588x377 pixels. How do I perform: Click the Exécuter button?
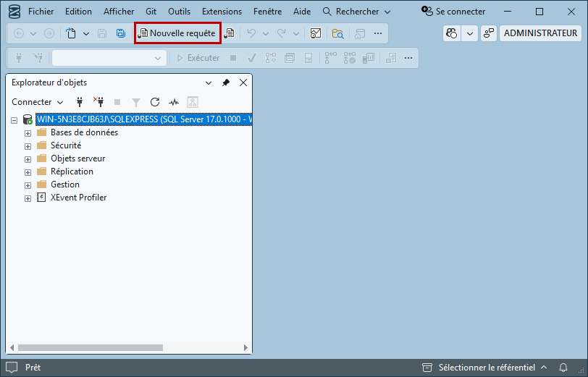[x=198, y=58]
